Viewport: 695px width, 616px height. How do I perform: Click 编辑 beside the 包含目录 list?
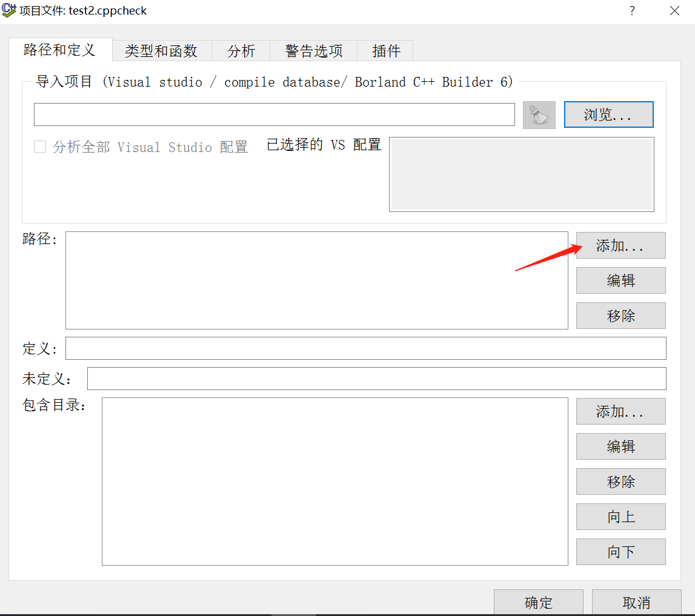point(620,446)
